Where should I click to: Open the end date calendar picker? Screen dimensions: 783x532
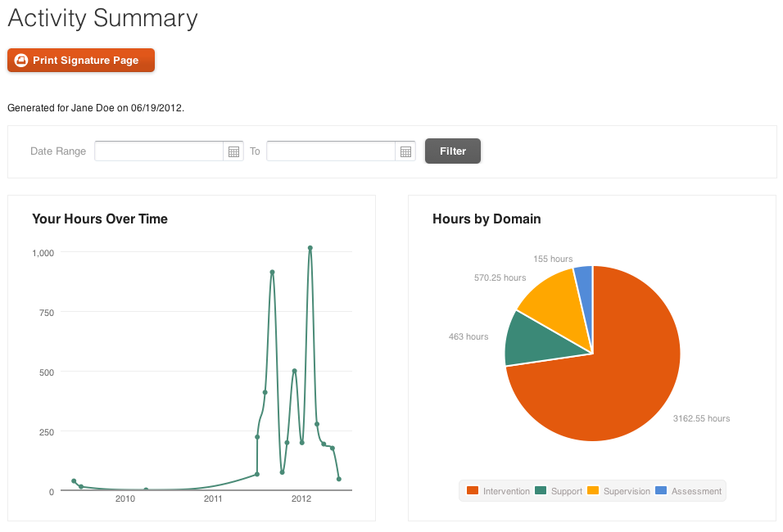(405, 151)
